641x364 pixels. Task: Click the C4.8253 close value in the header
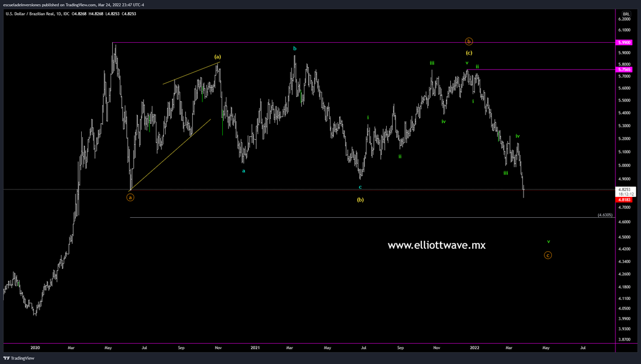[x=128, y=13]
